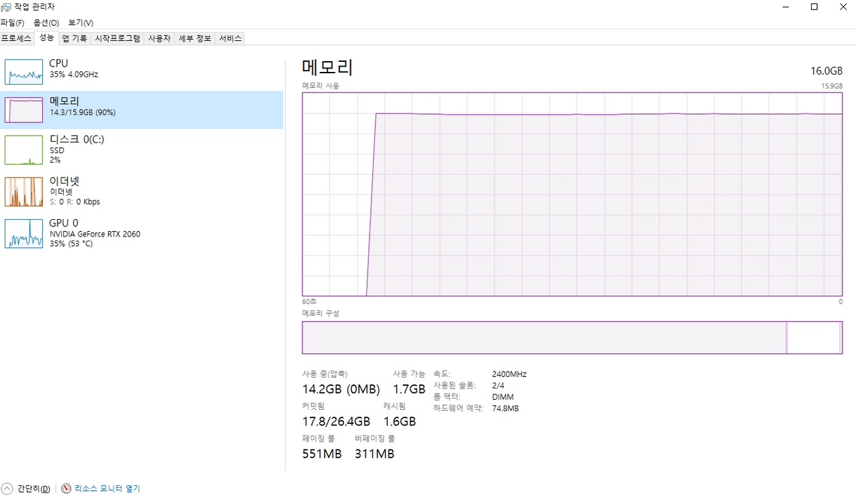This screenshot has height=504, width=856.
Task: Select the CPU usage graph thumbnail
Action: pos(24,71)
